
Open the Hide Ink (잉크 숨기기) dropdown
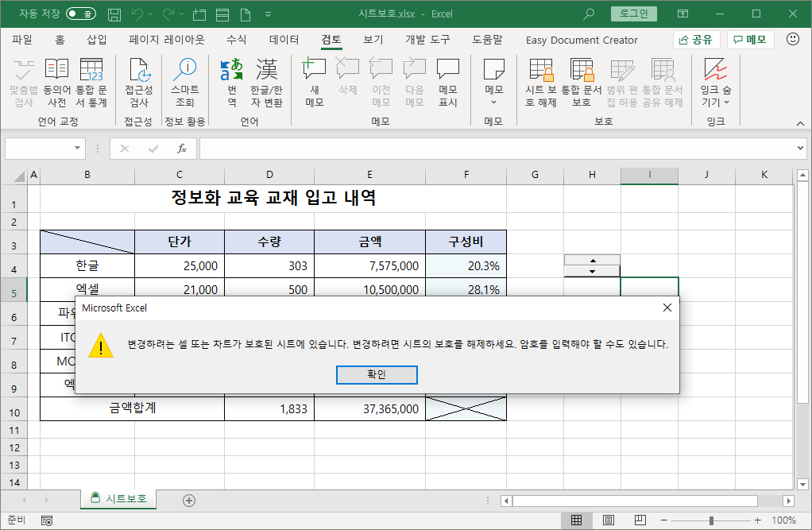pos(716,83)
